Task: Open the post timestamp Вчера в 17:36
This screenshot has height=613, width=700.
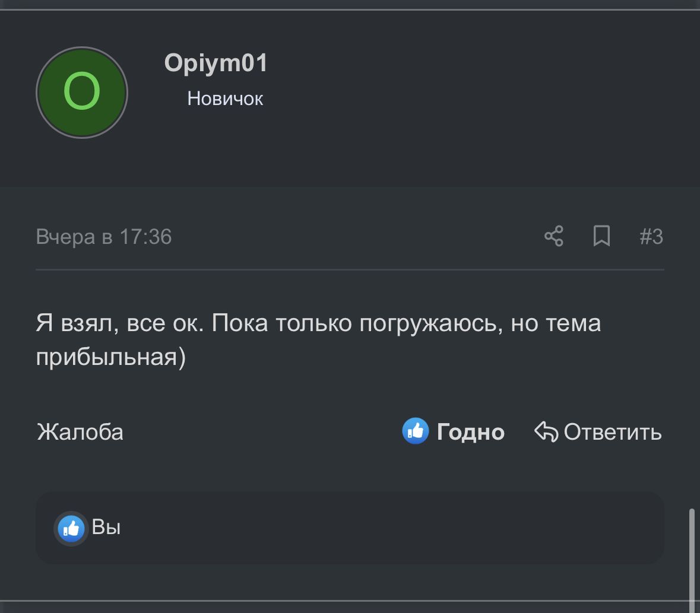Action: pyautogui.click(x=104, y=237)
